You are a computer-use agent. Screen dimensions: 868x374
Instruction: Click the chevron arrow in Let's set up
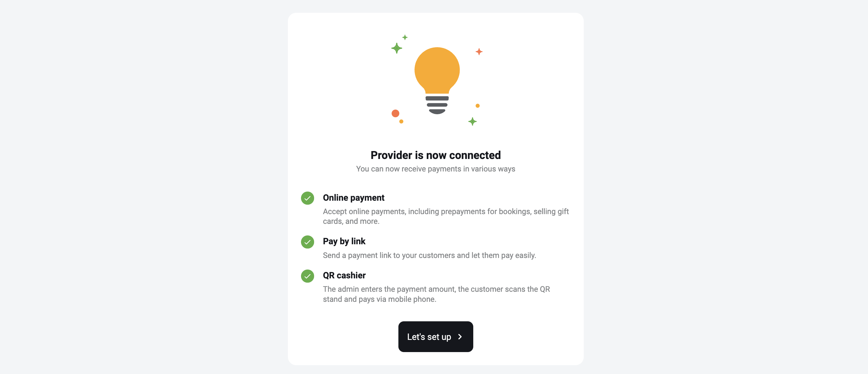[x=460, y=337]
